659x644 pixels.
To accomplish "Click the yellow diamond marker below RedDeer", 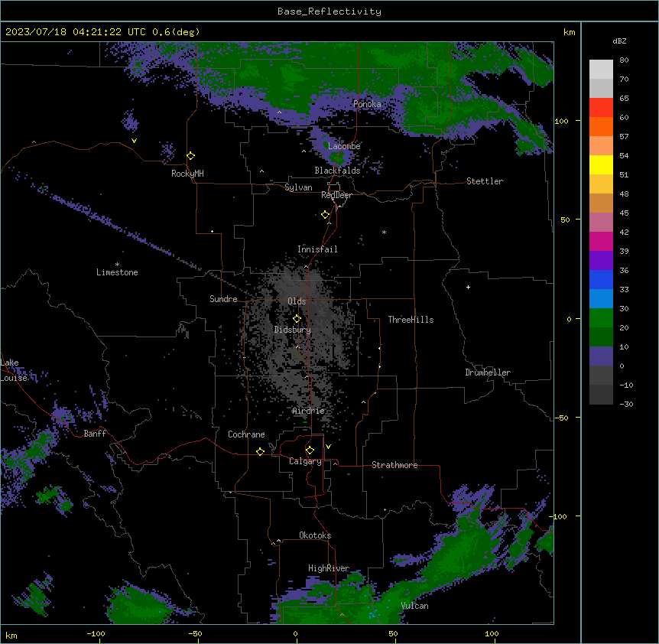I will point(325,215).
